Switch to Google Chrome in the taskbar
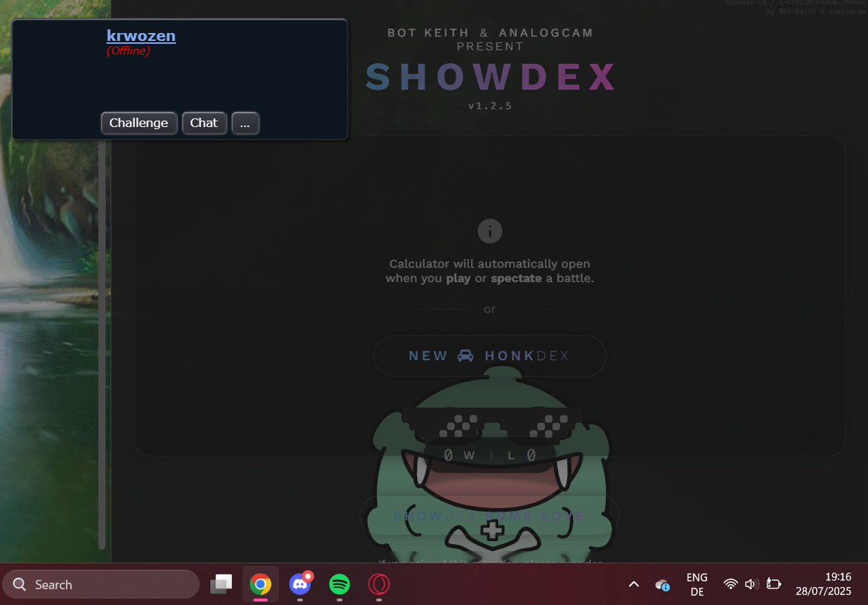 coord(261,584)
